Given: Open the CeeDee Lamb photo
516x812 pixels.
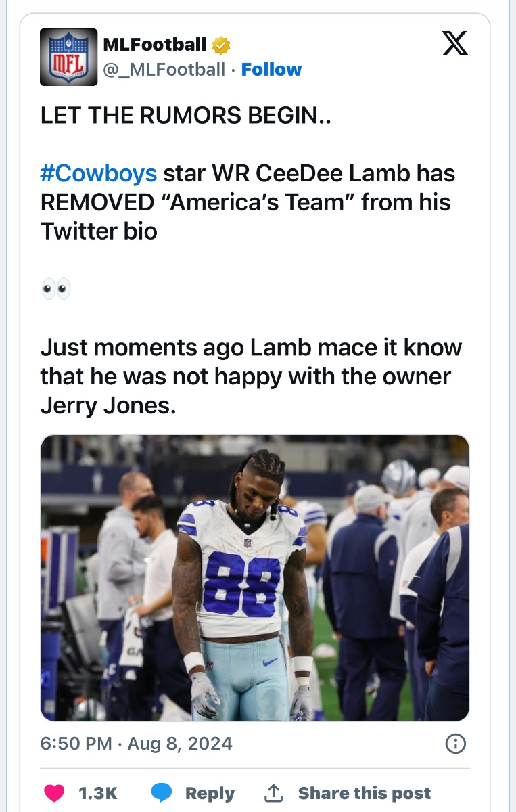Looking at the screenshot, I should (x=254, y=577).
